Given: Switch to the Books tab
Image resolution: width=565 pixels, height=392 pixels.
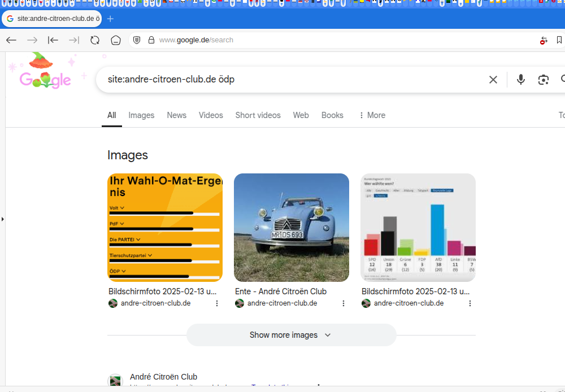Looking at the screenshot, I should pyautogui.click(x=332, y=115).
